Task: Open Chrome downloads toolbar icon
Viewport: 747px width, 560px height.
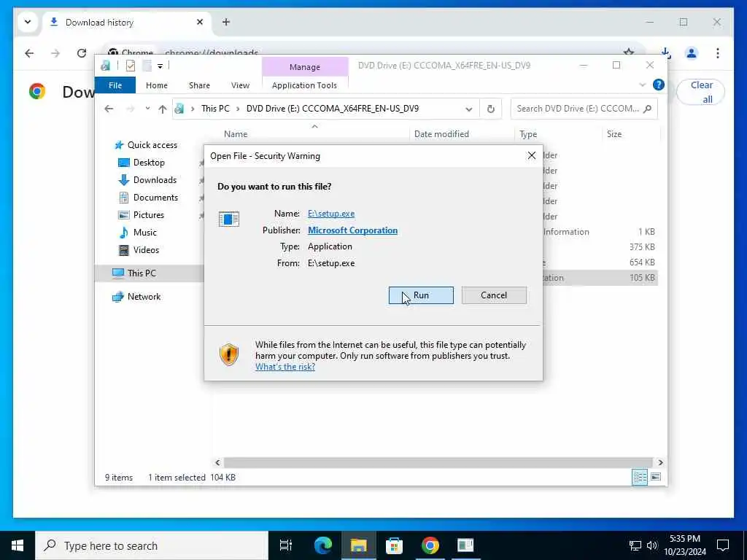Action: 666,52
